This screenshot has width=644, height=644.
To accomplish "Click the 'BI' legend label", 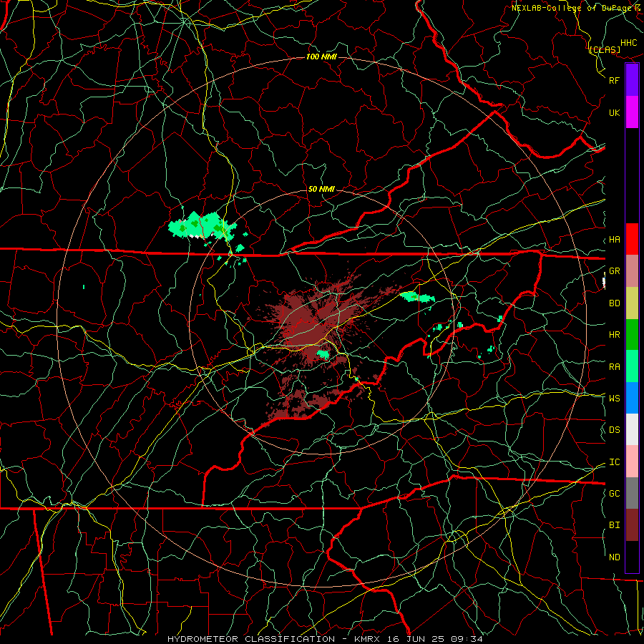I will point(614,525).
